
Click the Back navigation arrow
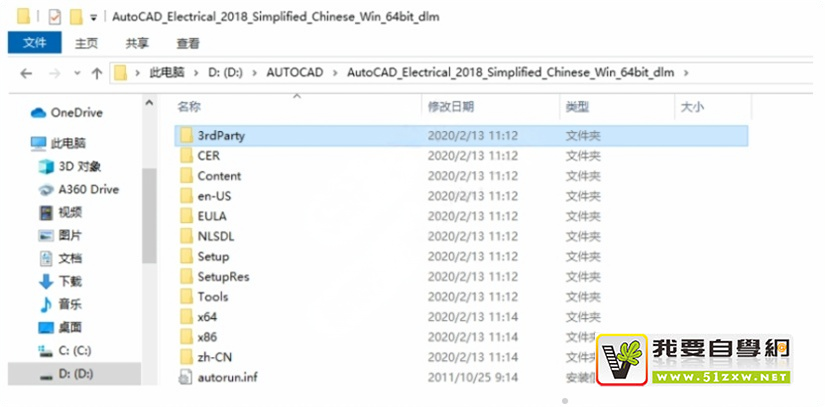26,74
